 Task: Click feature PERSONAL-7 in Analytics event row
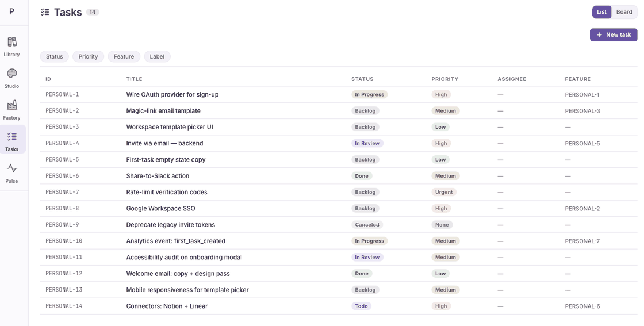(582, 241)
